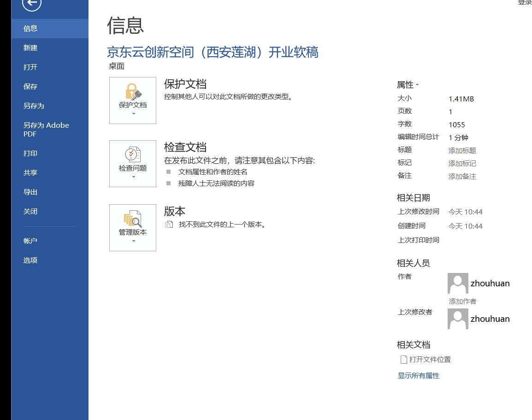Click the 添加标题 field
Screen dimensions: 532x420
point(462,150)
